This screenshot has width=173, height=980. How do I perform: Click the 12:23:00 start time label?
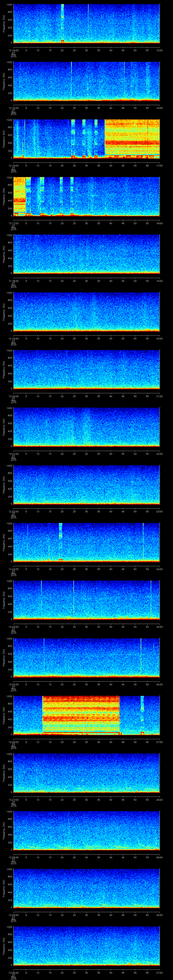pyautogui.click(x=14, y=569)
